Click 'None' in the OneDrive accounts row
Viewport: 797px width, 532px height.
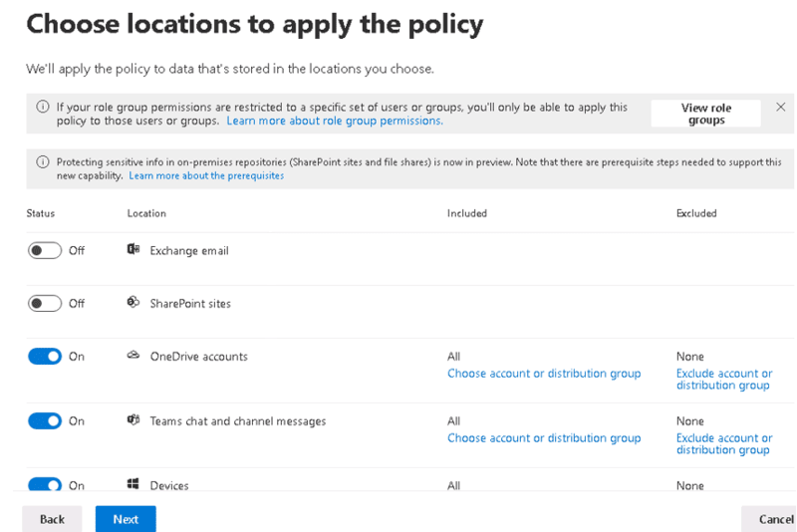pos(689,357)
